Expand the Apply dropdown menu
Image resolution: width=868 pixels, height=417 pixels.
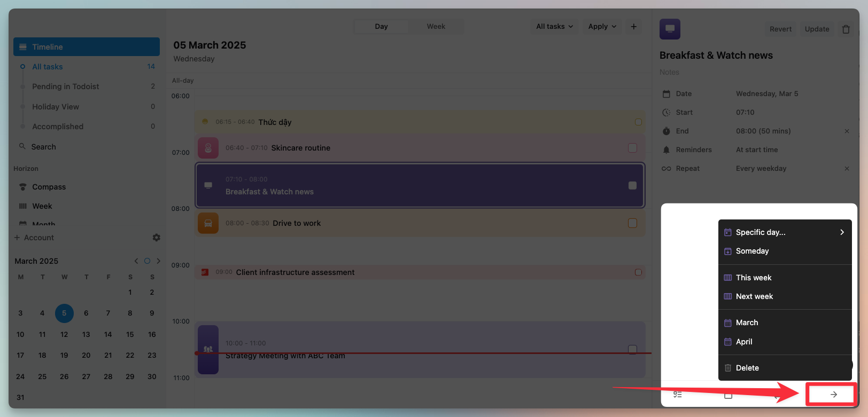coord(602,27)
